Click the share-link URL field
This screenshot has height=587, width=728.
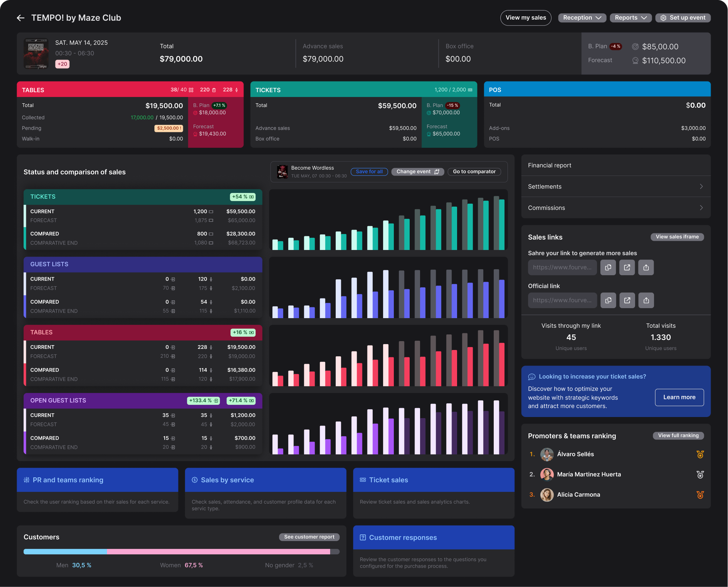click(x=562, y=267)
